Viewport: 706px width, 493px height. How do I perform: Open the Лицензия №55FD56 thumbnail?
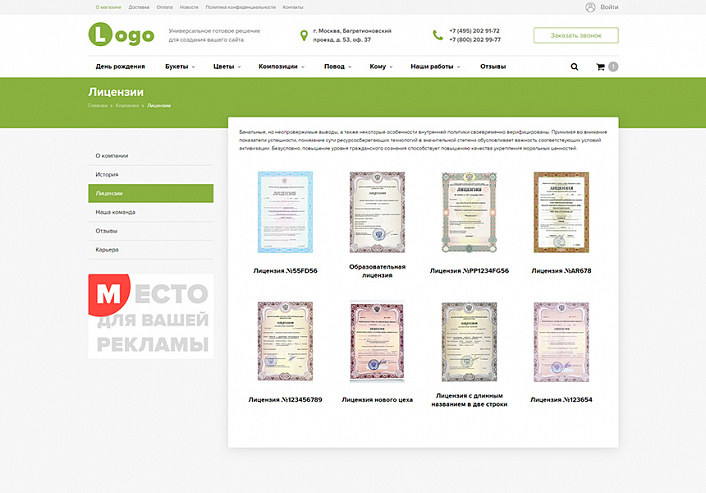(285, 212)
